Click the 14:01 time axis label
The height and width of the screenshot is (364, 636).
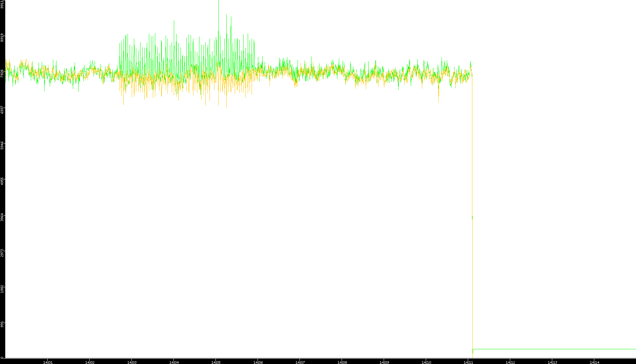(x=48, y=362)
